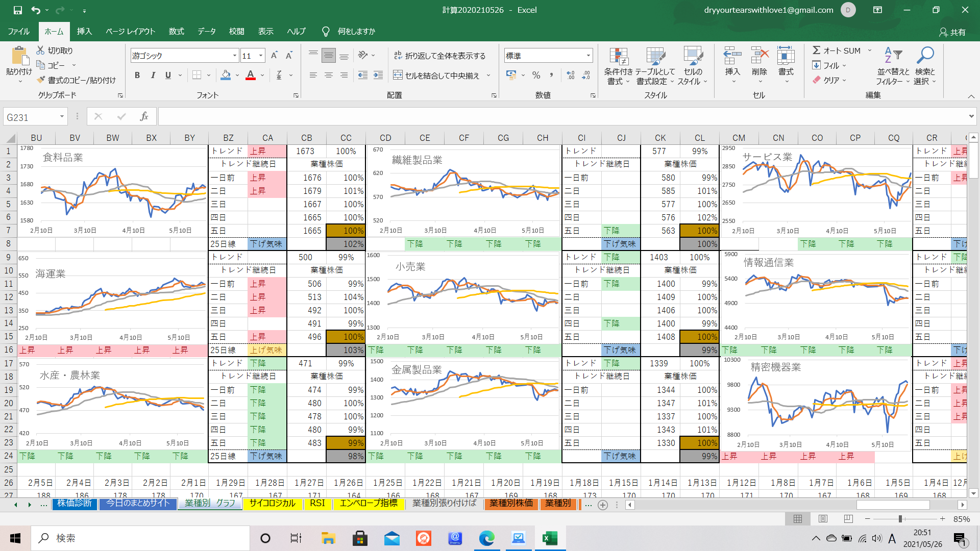Screen dimensions: 980x551
Task: Click the Merge and Center cells icon
Action: (398, 76)
